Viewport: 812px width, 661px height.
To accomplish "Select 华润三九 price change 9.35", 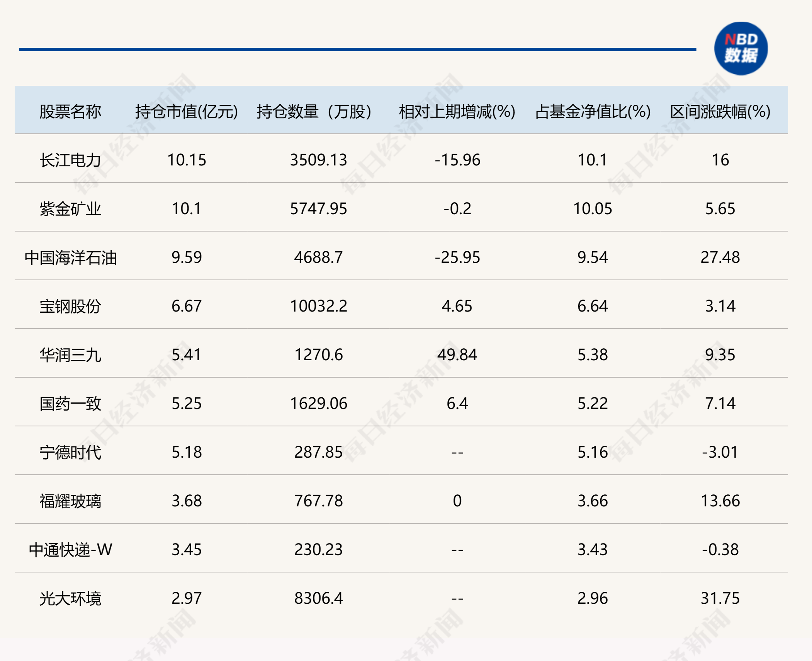I will (720, 355).
